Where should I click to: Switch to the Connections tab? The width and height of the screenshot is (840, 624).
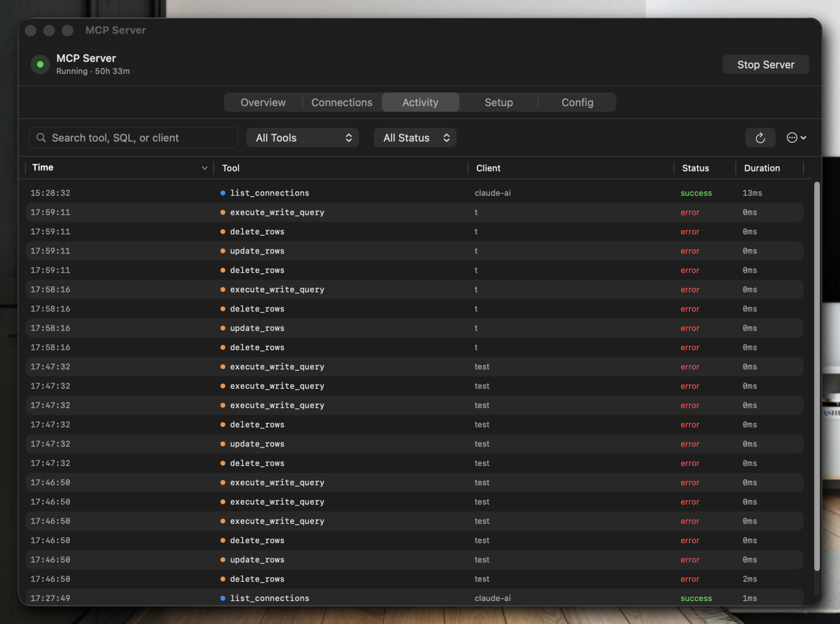[x=342, y=102]
